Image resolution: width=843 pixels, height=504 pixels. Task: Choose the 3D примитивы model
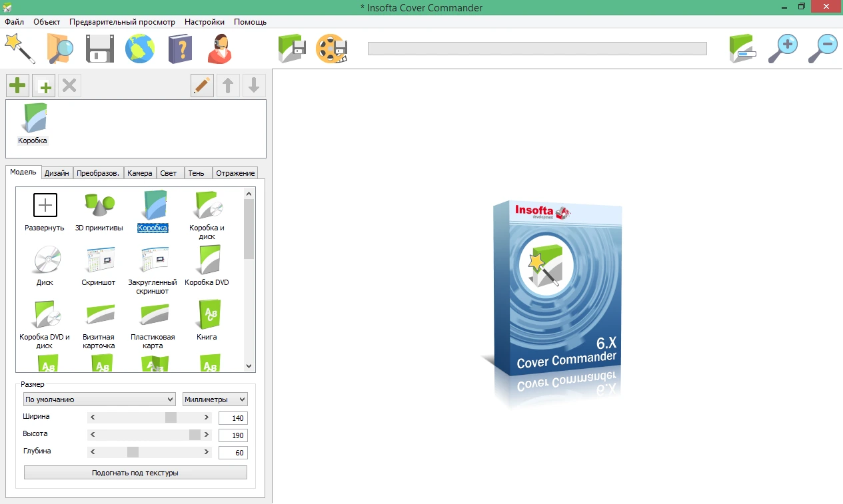pyautogui.click(x=99, y=211)
